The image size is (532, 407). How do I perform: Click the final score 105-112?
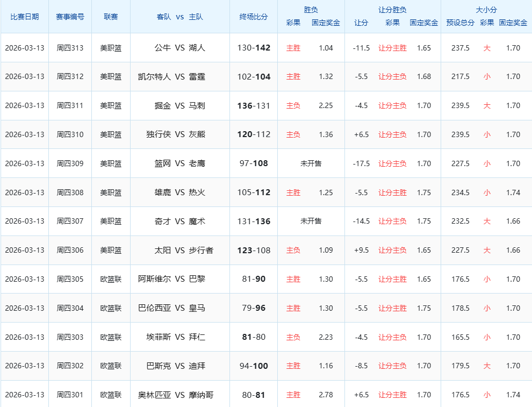(254, 192)
